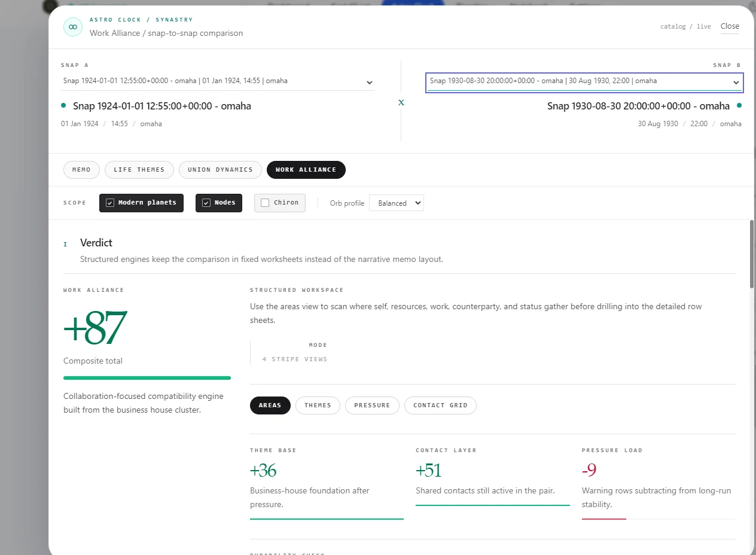This screenshot has height=555, width=756.
Task: Open the Snap A dropdown
Action: click(x=218, y=82)
